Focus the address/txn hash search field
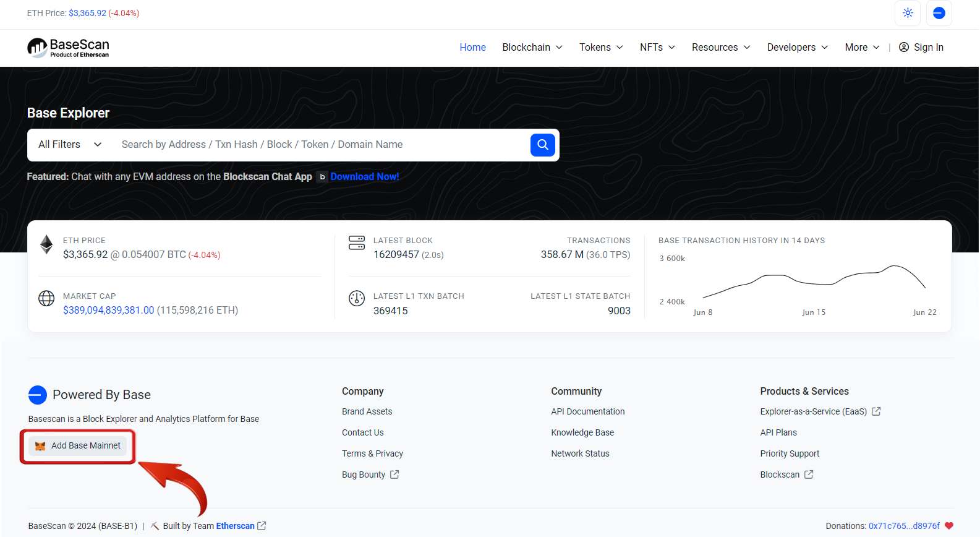 click(x=322, y=145)
